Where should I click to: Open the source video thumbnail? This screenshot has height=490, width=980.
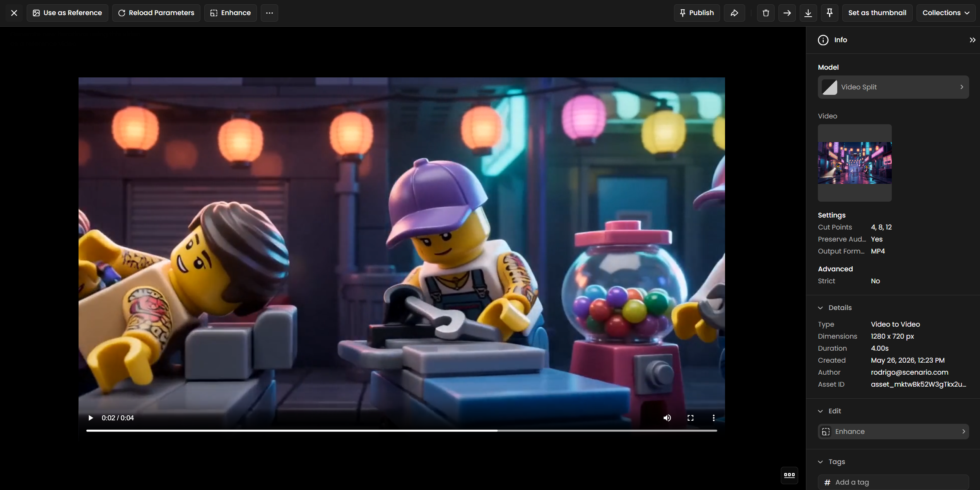point(855,163)
